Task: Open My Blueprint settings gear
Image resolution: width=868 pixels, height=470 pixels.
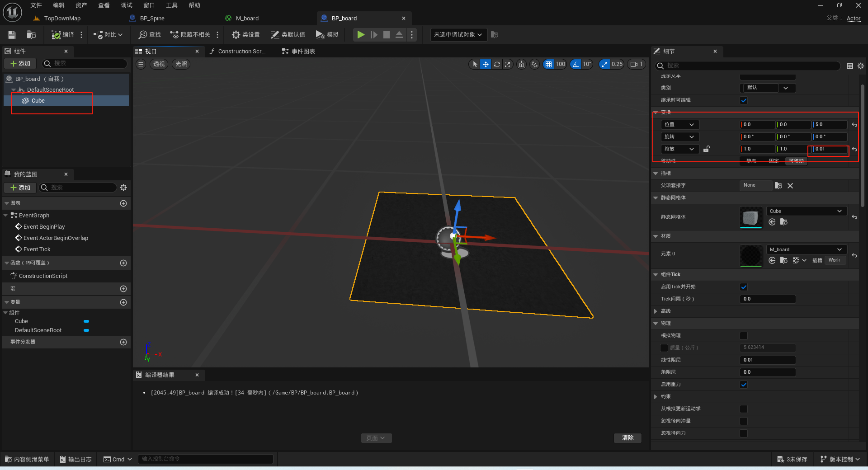Action: click(123, 188)
